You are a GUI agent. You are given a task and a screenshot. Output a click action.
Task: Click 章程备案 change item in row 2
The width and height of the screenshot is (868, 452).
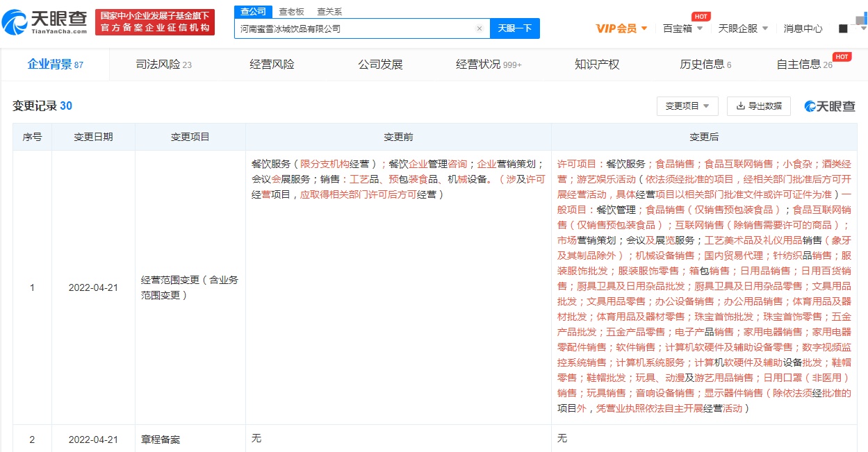pos(161,440)
